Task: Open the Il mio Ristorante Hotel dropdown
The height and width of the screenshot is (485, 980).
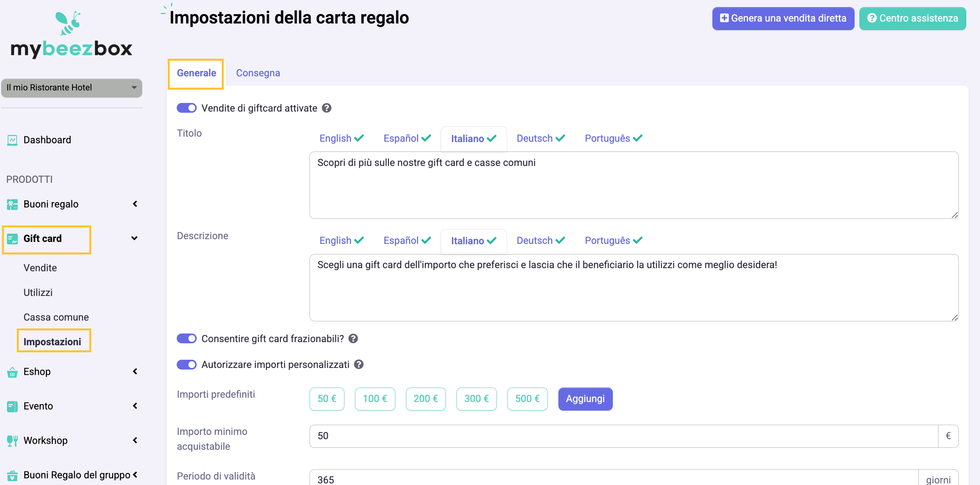Action: coord(72,88)
